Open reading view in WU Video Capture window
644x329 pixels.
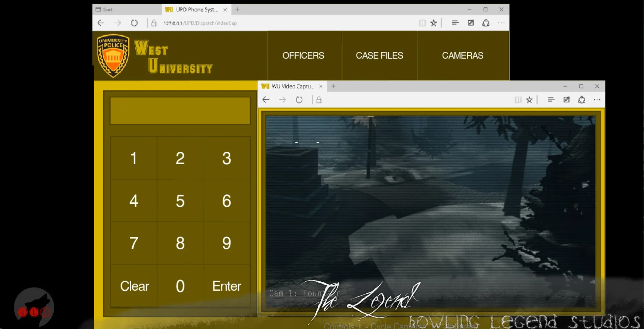[518, 100]
